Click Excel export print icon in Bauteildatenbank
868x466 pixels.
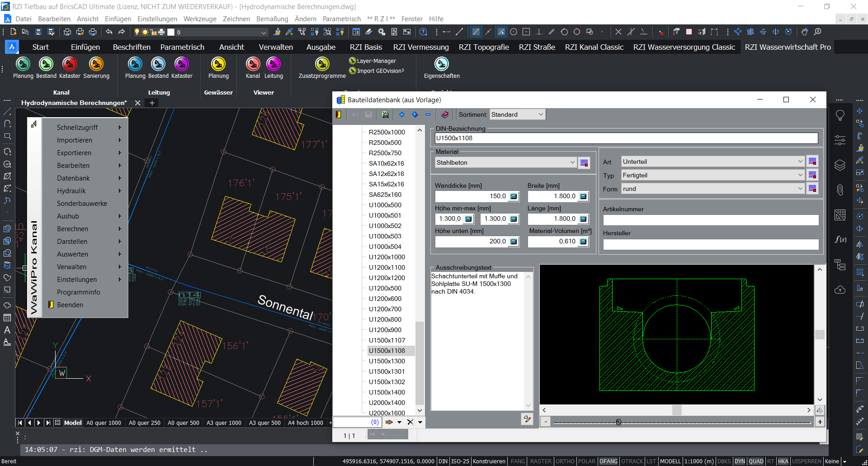[385, 114]
